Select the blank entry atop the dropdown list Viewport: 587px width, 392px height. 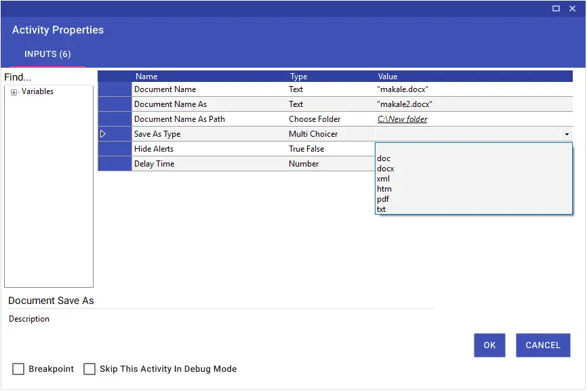click(474, 148)
